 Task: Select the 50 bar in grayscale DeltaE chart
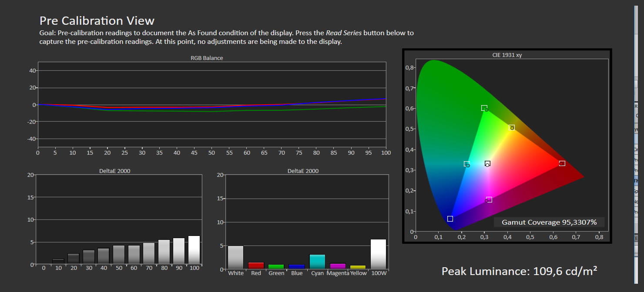[119, 255]
